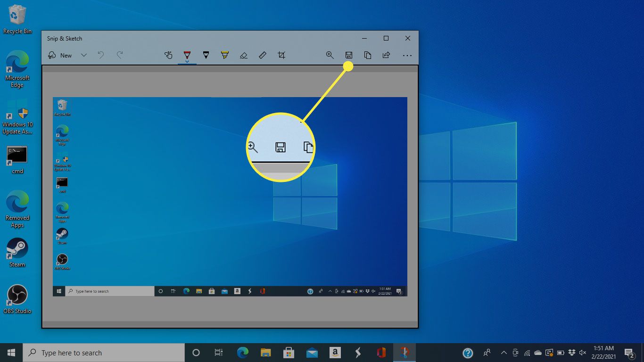Share the snip
The height and width of the screenshot is (362, 644).
(x=386, y=55)
